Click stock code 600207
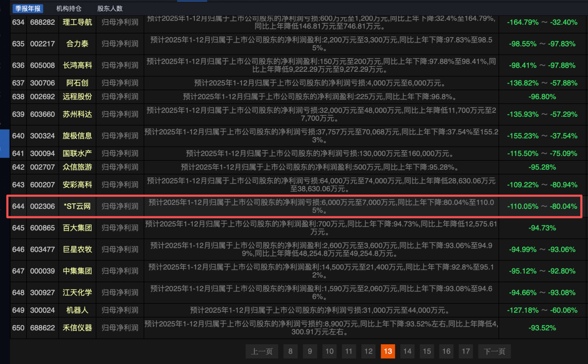This screenshot has height=364, width=588. point(43,185)
